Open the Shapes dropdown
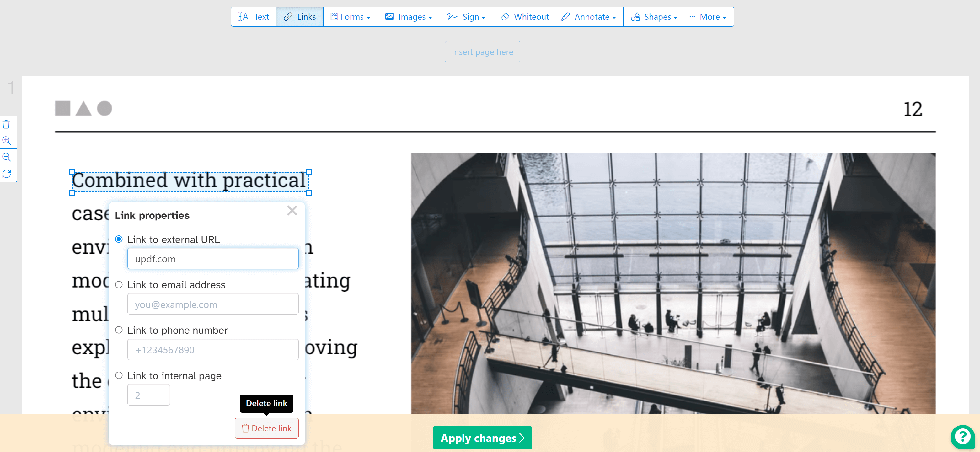 [x=653, y=17]
